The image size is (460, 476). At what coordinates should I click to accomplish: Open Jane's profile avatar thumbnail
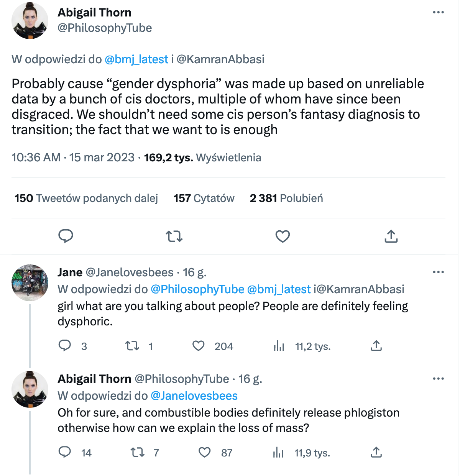pyautogui.click(x=30, y=283)
